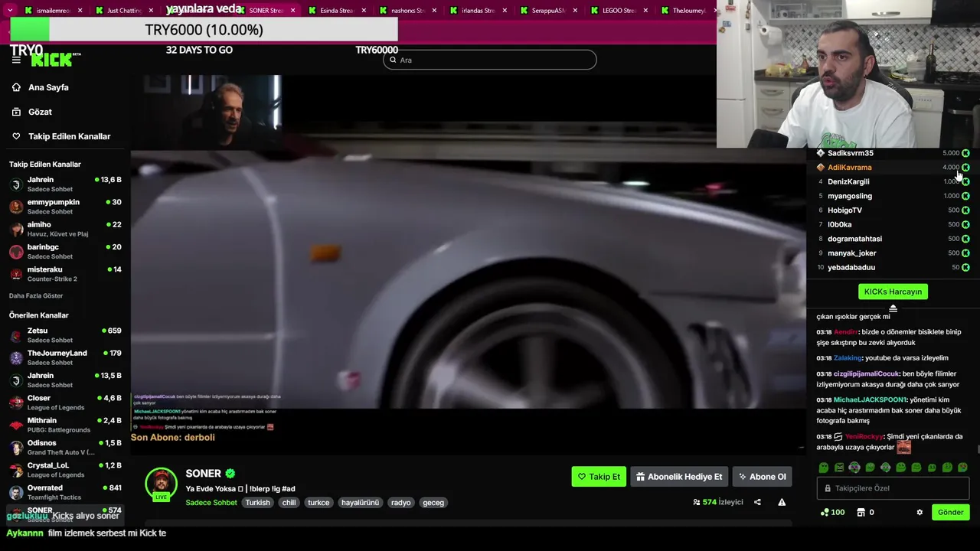Viewport: 980px width, 551px height.
Task: Select the geceg tag
Action: click(433, 503)
